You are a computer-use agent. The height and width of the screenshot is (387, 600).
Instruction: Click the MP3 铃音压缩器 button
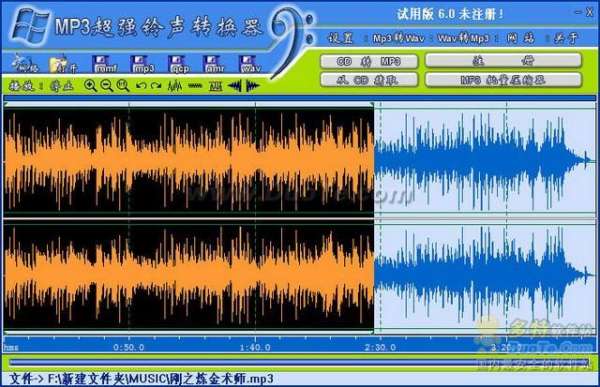click(x=504, y=80)
